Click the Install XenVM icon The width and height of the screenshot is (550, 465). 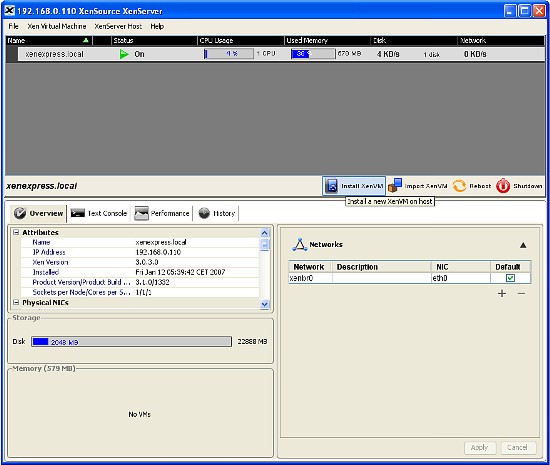[331, 186]
